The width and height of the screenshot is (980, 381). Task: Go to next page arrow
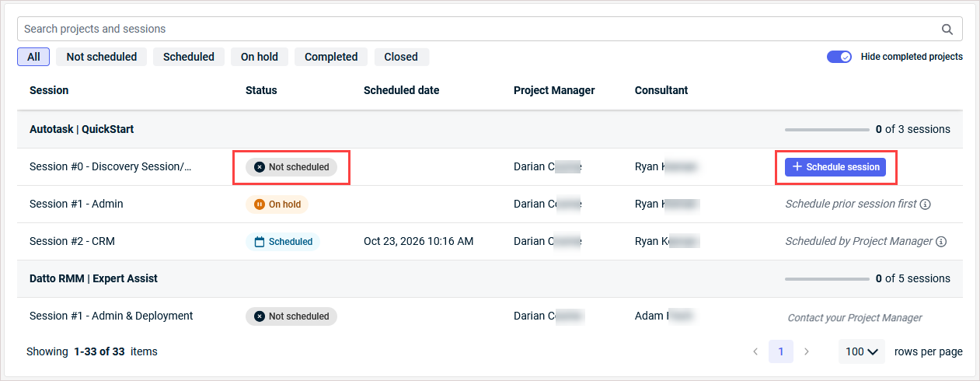point(807,351)
